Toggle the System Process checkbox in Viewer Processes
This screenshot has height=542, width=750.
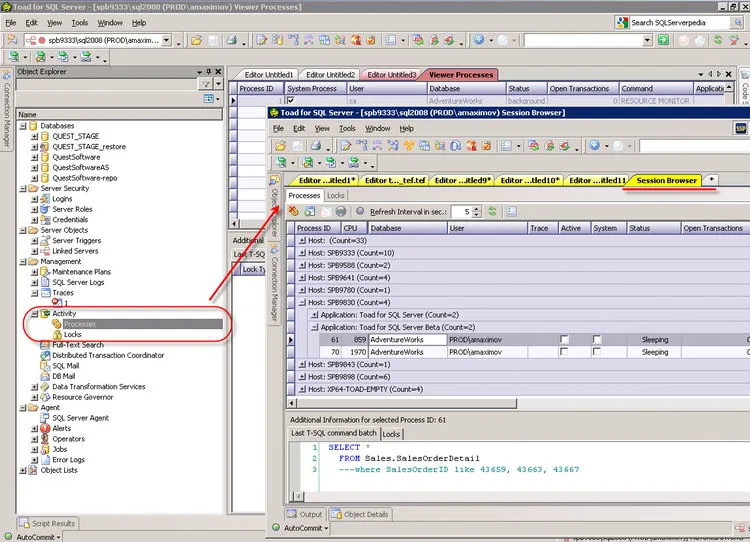(290, 100)
